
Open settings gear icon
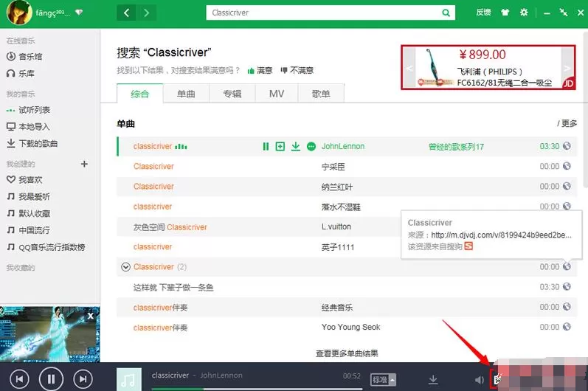(x=524, y=13)
